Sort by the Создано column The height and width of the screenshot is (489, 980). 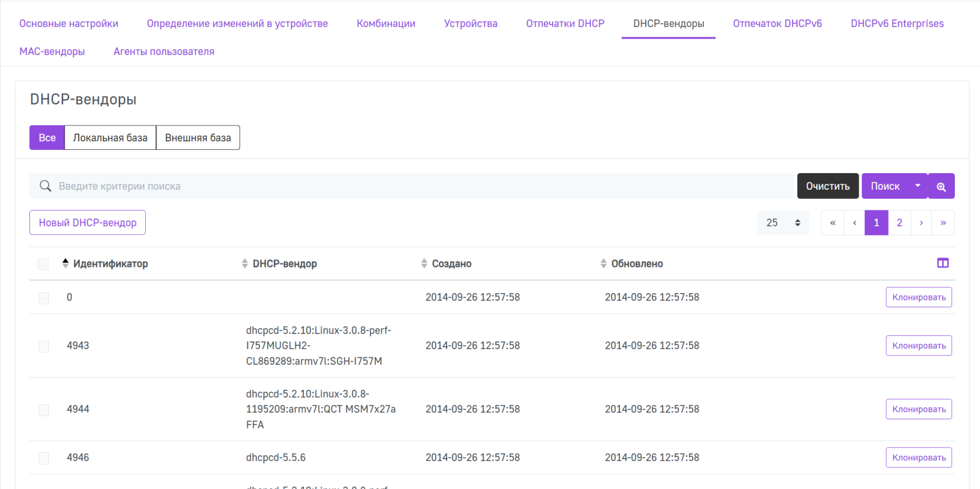(x=451, y=264)
